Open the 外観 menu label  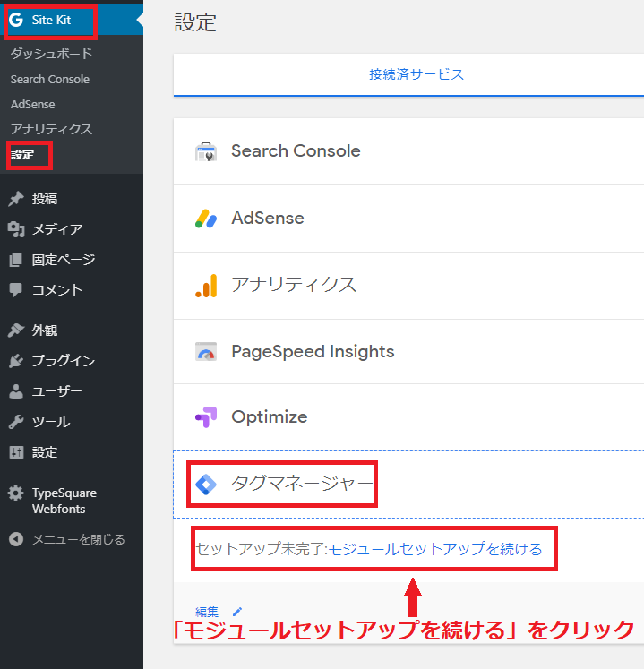pos(45,330)
